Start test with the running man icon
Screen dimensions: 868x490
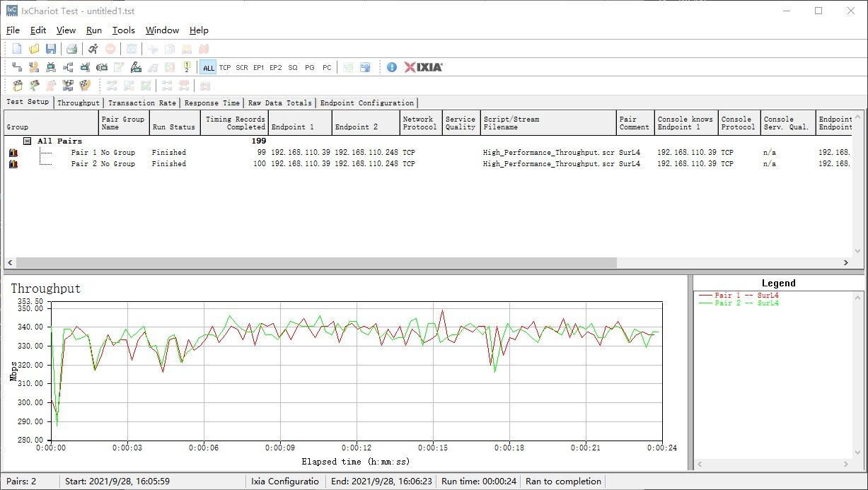tap(93, 49)
